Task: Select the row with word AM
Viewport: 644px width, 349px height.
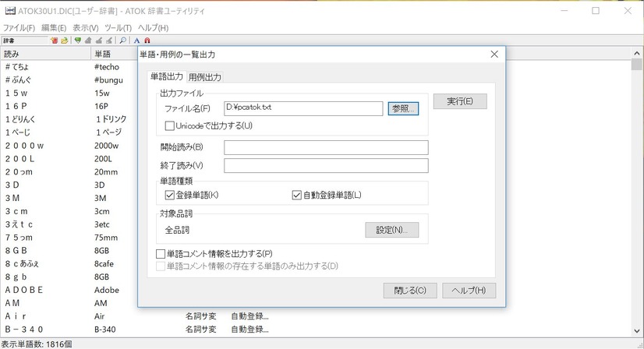Action: coord(69,303)
